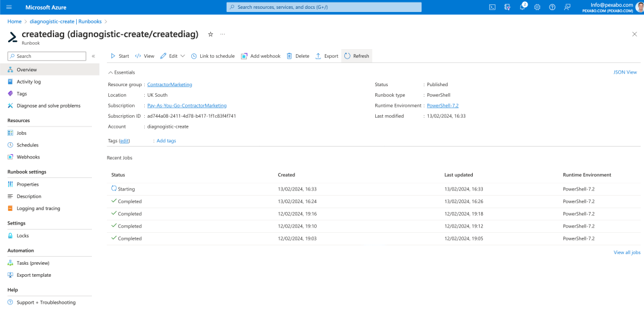
Task: Start the runbook
Action: click(x=120, y=56)
